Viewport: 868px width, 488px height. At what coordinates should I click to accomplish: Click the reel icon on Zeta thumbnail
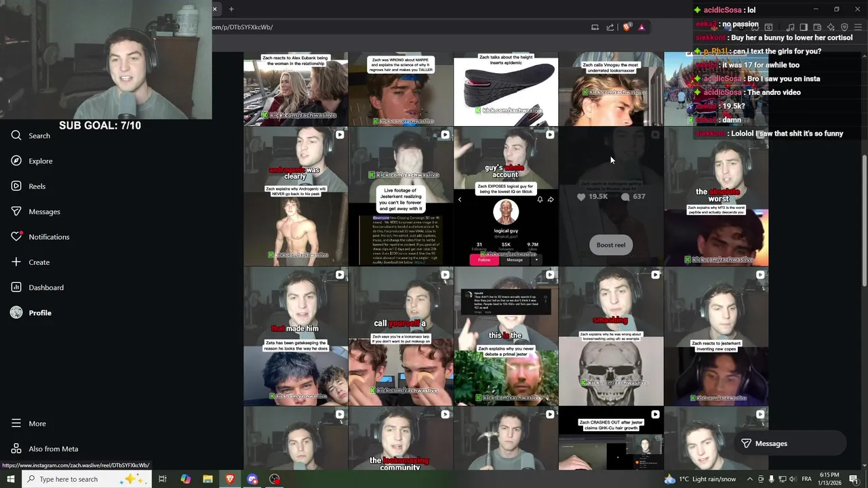tap(340, 274)
